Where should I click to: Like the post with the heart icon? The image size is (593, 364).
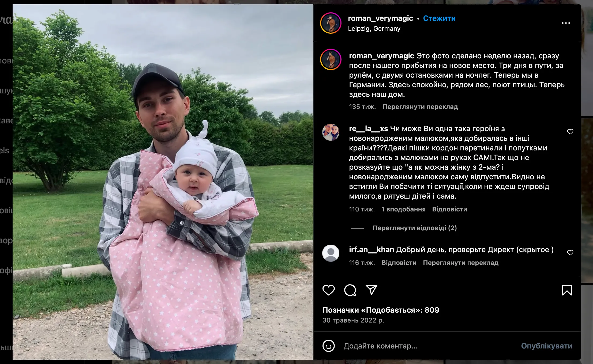(x=328, y=290)
